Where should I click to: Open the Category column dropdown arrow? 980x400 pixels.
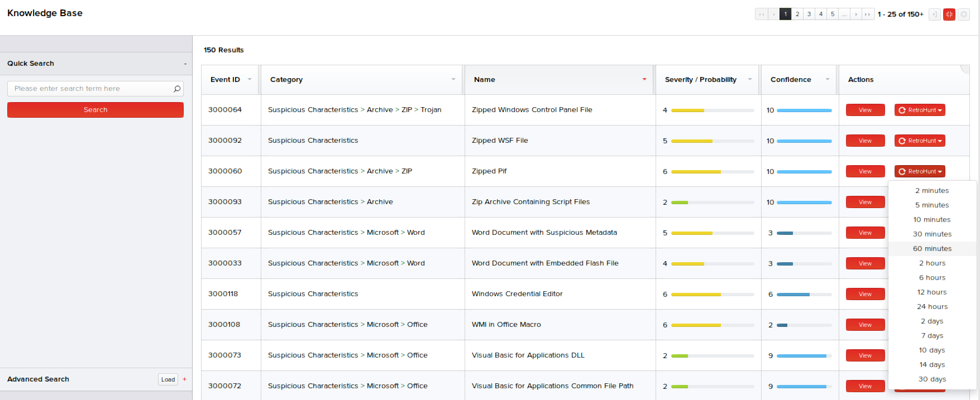pos(453,79)
